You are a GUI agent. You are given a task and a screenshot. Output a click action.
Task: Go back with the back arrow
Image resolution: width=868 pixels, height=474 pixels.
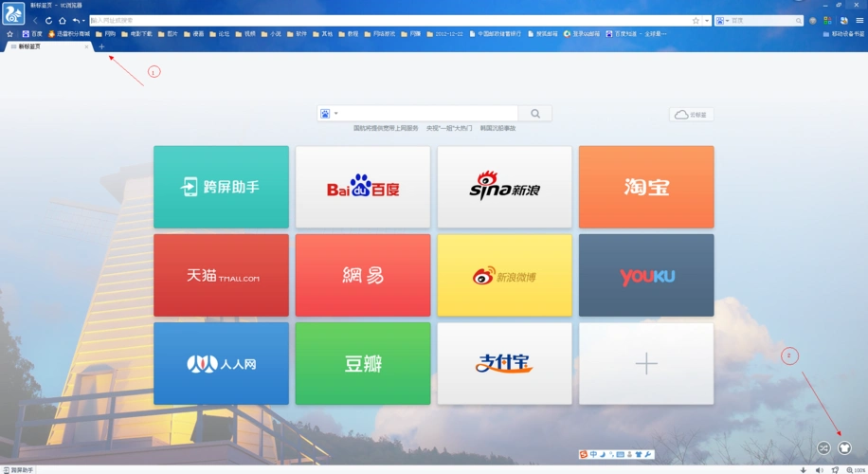35,21
